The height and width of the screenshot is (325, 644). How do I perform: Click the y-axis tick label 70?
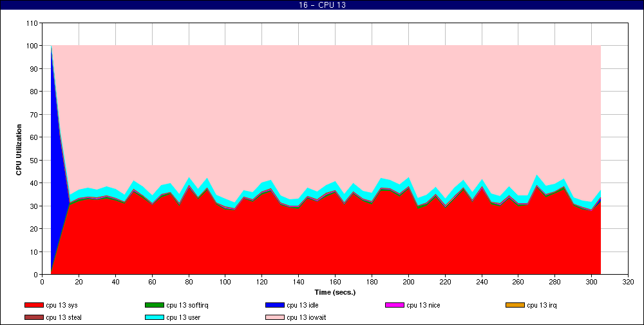click(x=35, y=115)
